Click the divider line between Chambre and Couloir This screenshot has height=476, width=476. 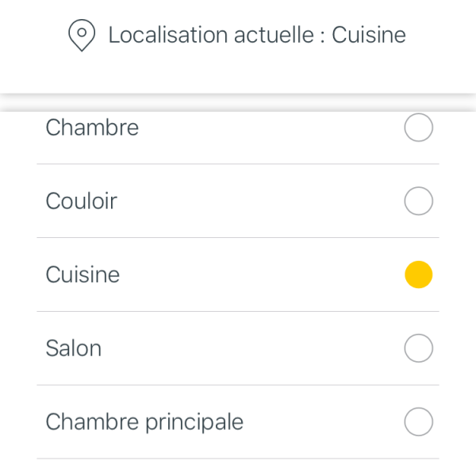click(x=238, y=164)
